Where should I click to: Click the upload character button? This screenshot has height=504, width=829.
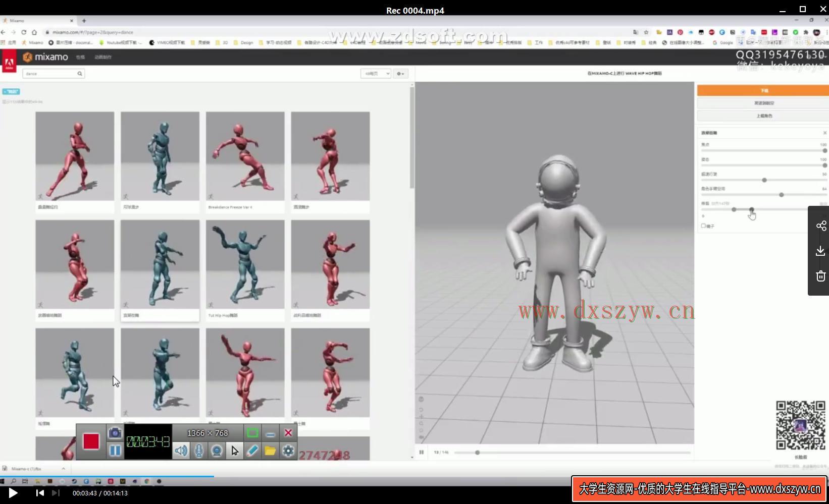coord(763,116)
